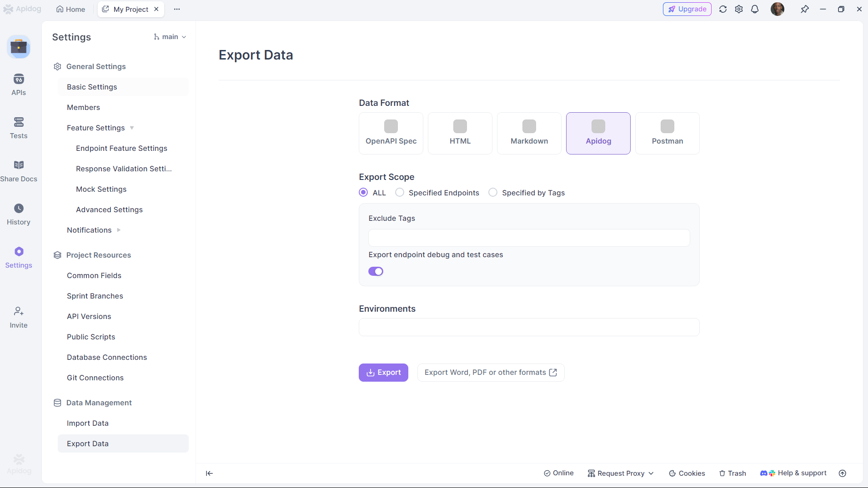Image resolution: width=868 pixels, height=488 pixels.
Task: Click the pin window icon
Action: point(805,9)
